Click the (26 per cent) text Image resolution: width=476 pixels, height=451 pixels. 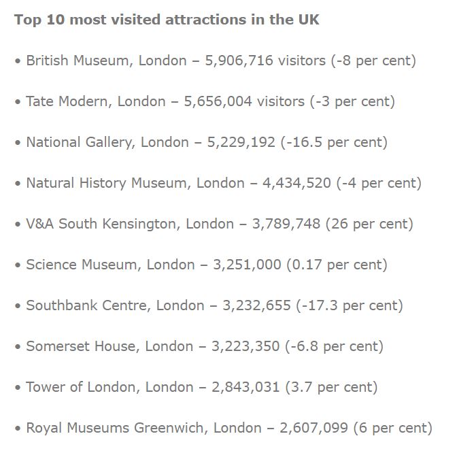tap(369, 224)
